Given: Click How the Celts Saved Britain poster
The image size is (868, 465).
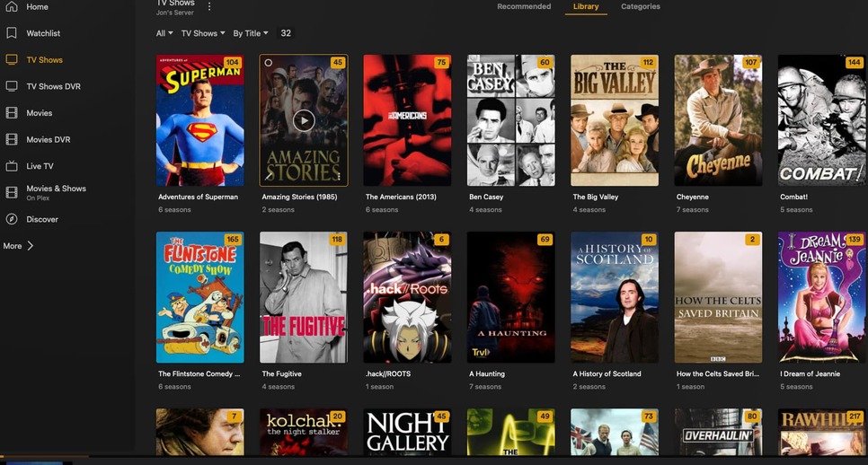Looking at the screenshot, I should (718, 297).
